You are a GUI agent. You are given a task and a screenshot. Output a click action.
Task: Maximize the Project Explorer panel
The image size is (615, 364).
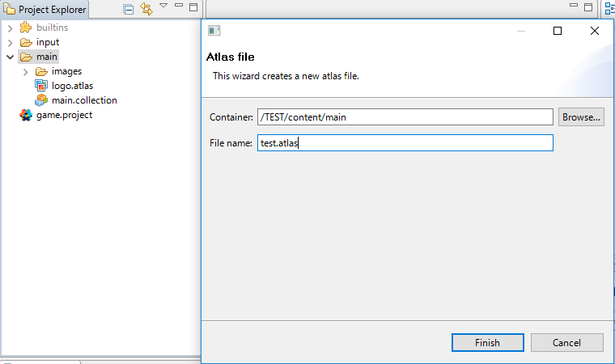click(x=193, y=7)
